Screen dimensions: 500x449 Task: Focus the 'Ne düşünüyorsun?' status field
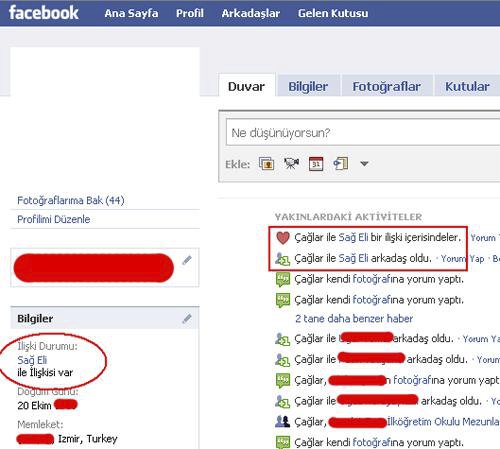(363, 132)
